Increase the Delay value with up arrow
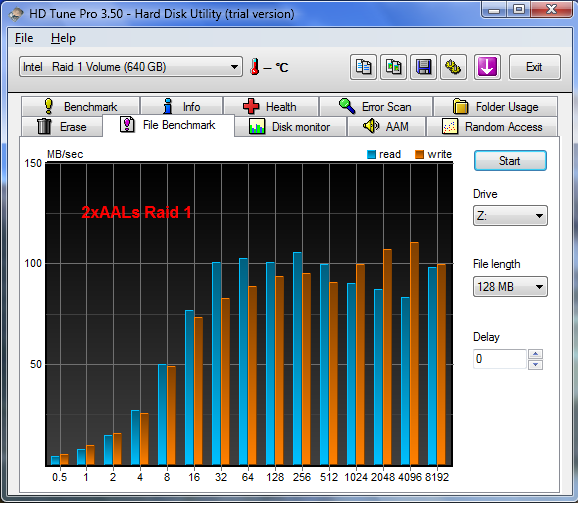 535,354
